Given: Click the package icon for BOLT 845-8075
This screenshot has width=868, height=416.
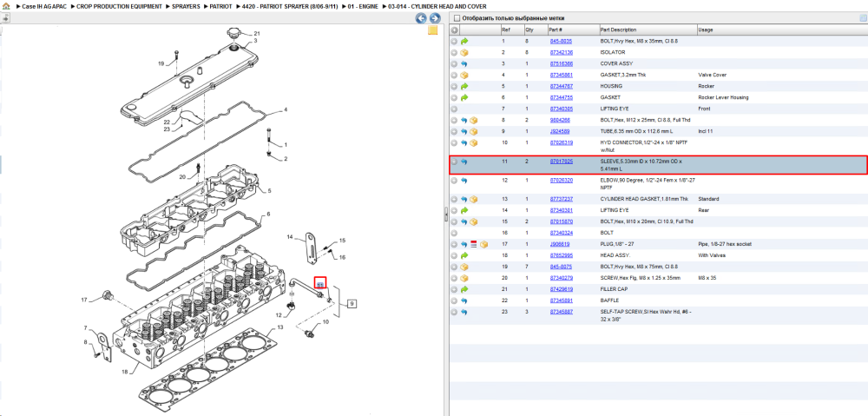Looking at the screenshot, I should coord(464,267).
